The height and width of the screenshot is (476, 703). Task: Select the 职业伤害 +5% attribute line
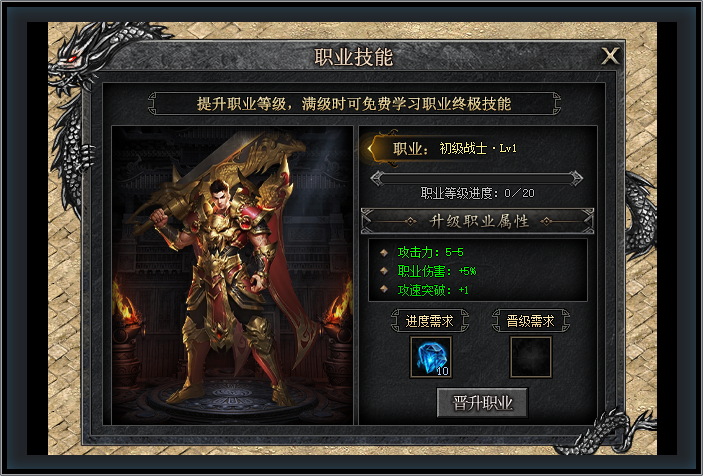(x=437, y=271)
